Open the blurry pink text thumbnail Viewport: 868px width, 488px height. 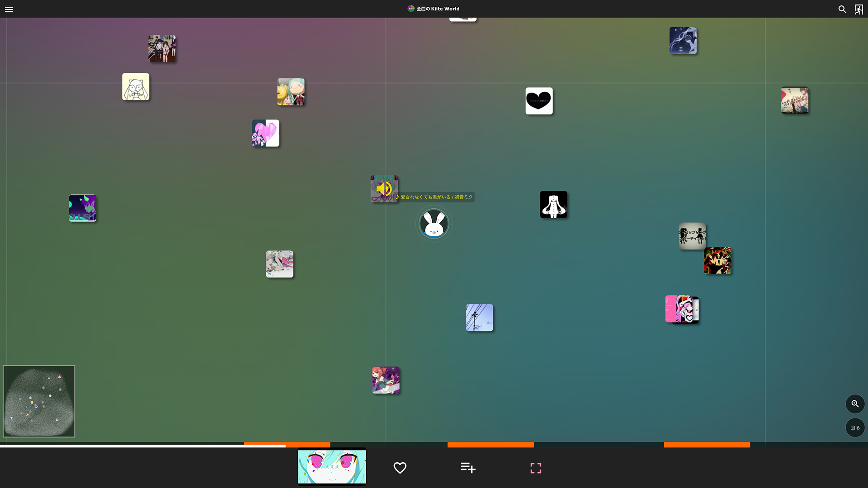pyautogui.click(x=794, y=100)
